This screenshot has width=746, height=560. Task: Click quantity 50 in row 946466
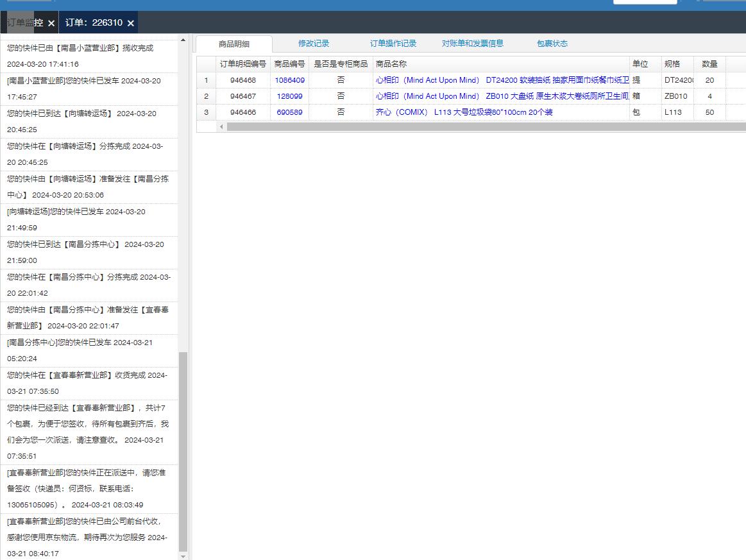[709, 113]
